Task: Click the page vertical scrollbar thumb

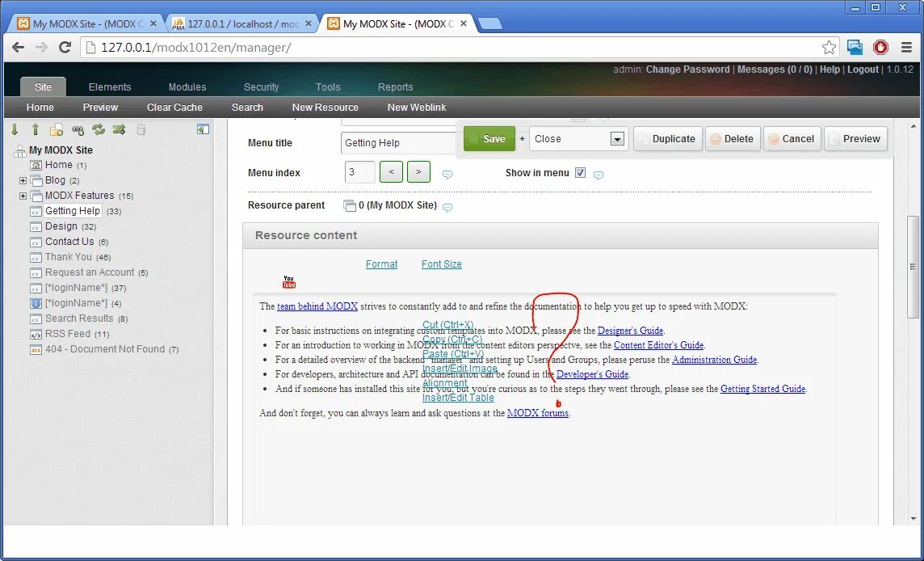Action: [913, 267]
